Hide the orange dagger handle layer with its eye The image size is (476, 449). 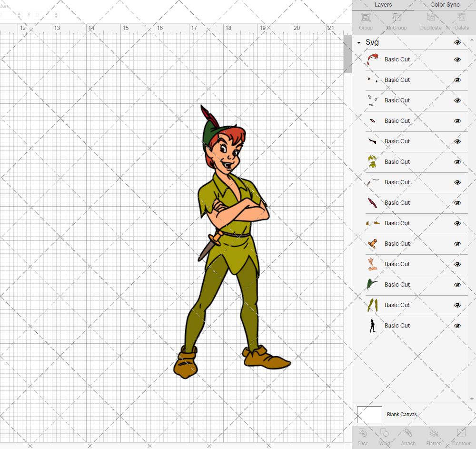[457, 244]
